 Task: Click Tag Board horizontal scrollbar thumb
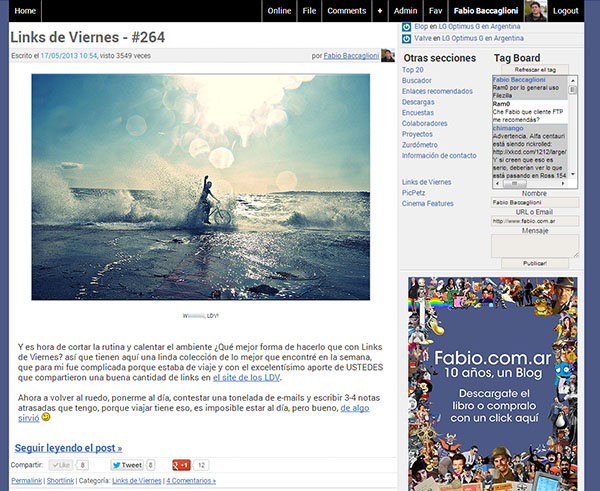coord(514,184)
